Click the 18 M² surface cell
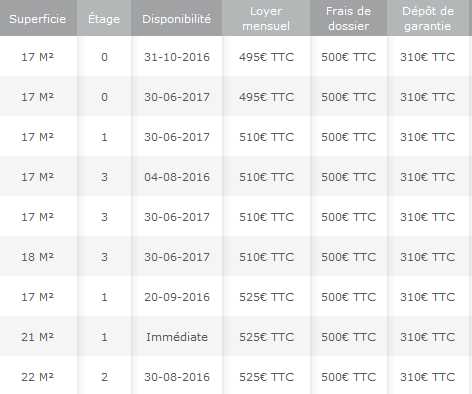 38,257
